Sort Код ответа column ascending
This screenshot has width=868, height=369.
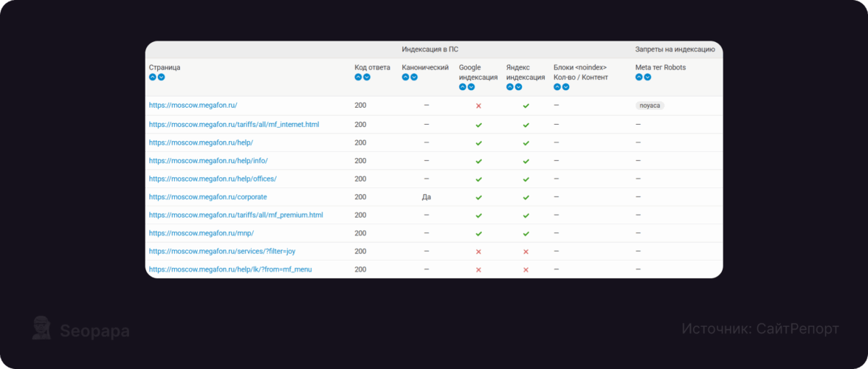pos(358,77)
